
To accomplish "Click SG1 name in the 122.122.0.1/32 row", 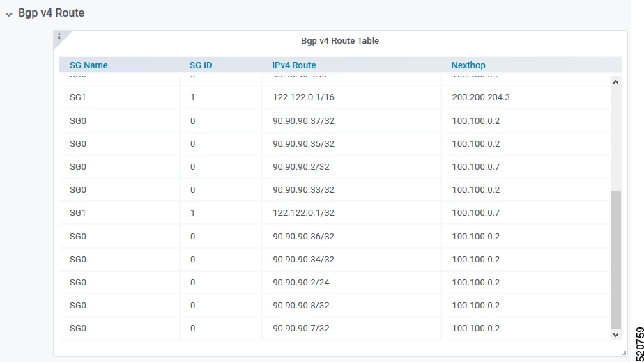I will point(77,212).
